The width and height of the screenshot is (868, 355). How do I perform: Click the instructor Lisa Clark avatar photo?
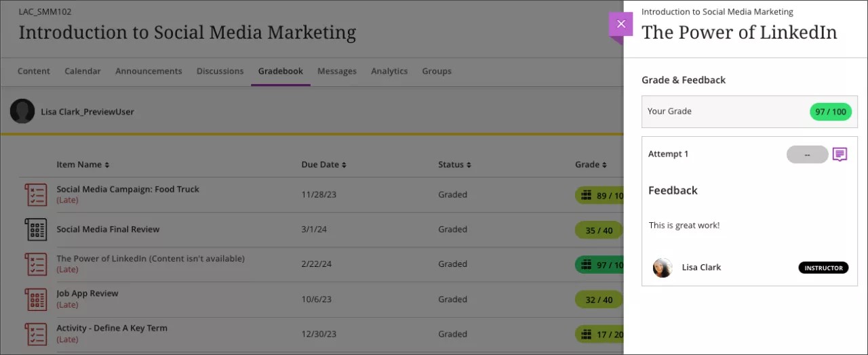click(663, 268)
